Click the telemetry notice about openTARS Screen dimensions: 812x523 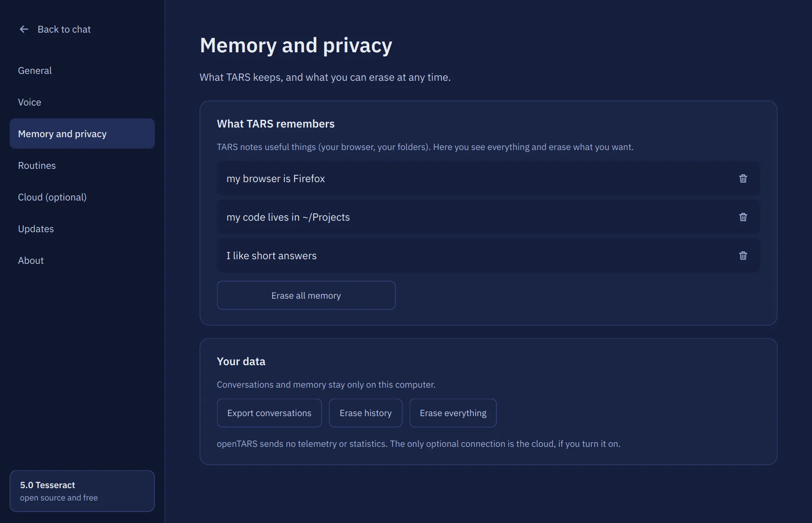418,444
